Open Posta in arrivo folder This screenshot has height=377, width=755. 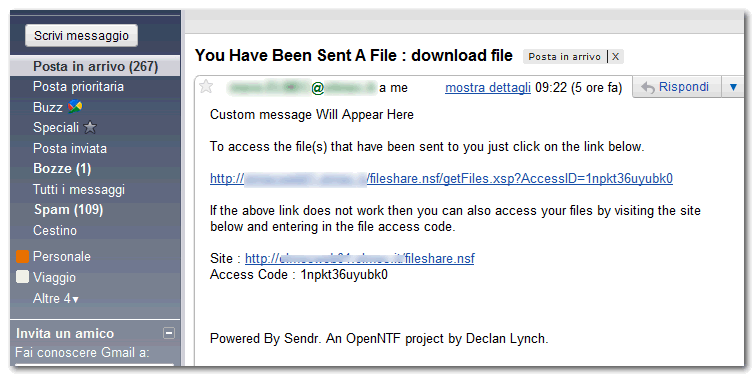coord(95,66)
